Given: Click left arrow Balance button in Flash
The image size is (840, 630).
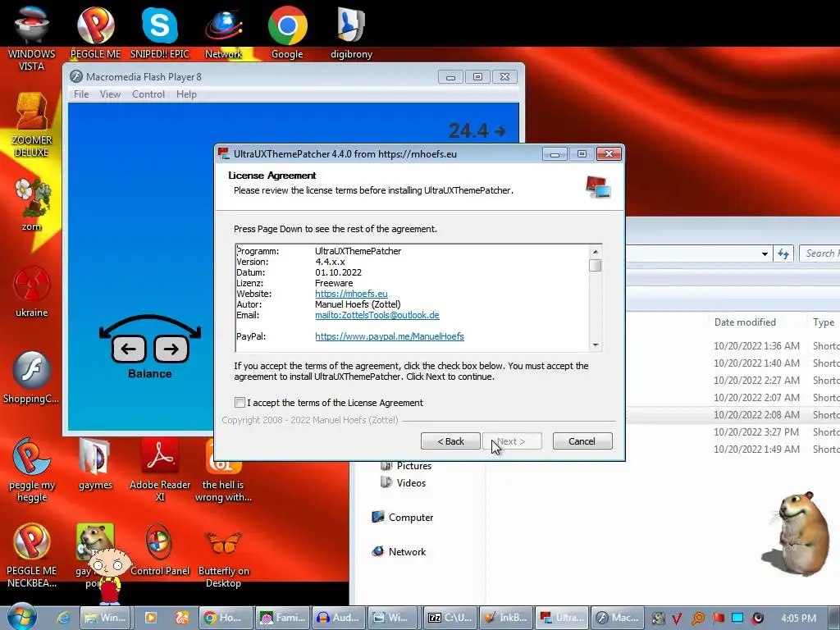Looking at the screenshot, I should tap(129, 349).
